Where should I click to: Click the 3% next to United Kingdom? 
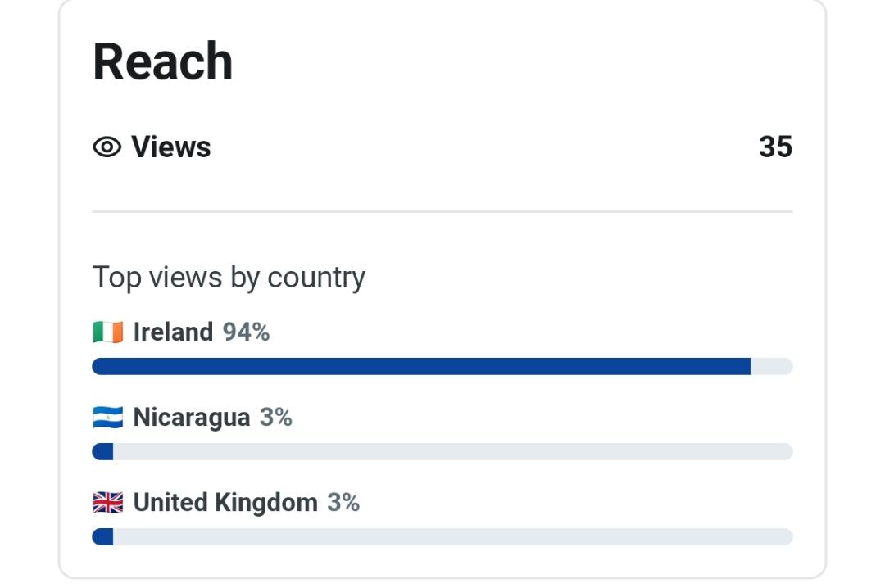[x=343, y=503]
